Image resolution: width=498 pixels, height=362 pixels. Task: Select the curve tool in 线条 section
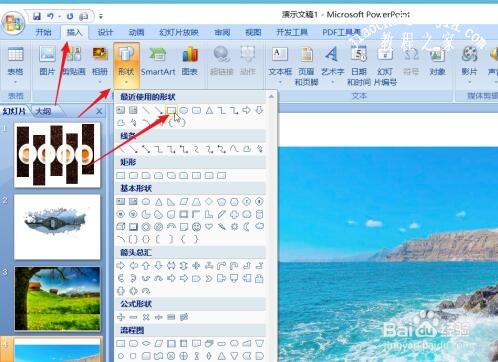point(234,149)
